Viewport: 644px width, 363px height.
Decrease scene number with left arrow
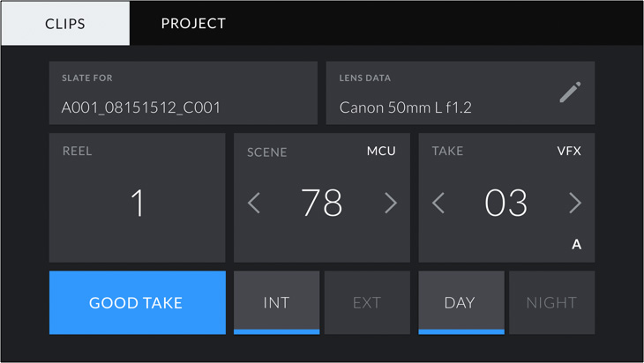click(254, 204)
